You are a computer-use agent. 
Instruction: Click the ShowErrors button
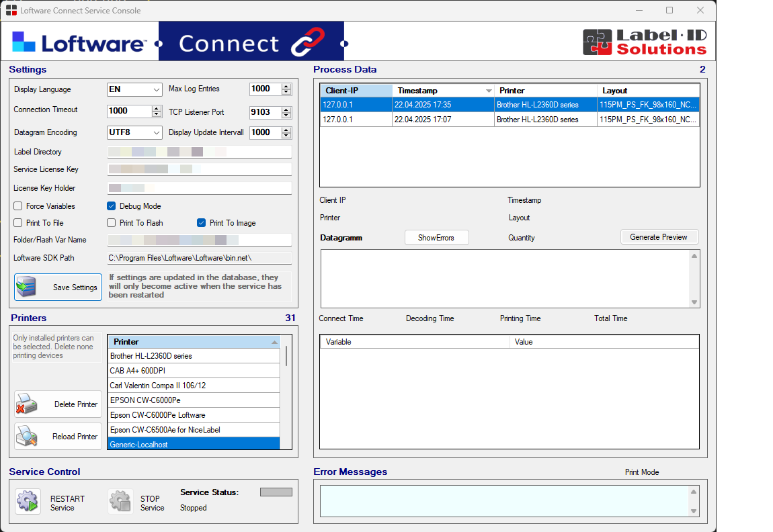coord(436,237)
